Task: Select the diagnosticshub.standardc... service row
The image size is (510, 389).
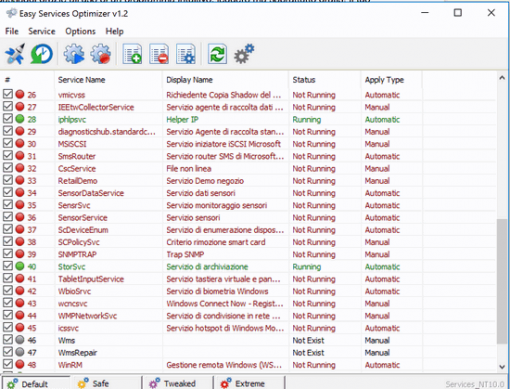Action: point(248,131)
